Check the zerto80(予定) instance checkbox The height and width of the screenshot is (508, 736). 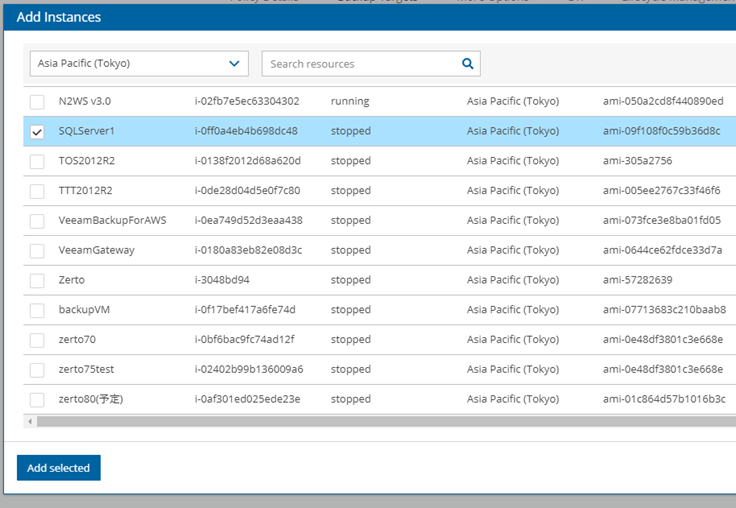[37, 400]
